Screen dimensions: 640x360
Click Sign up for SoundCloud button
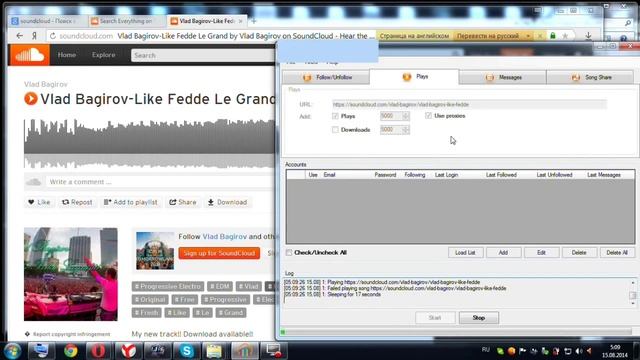click(219, 253)
